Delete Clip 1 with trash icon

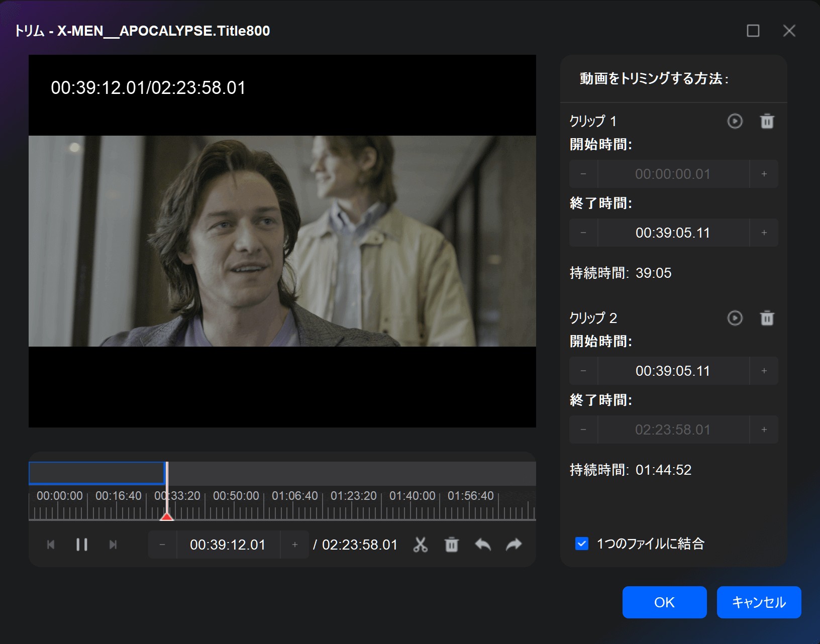767,121
